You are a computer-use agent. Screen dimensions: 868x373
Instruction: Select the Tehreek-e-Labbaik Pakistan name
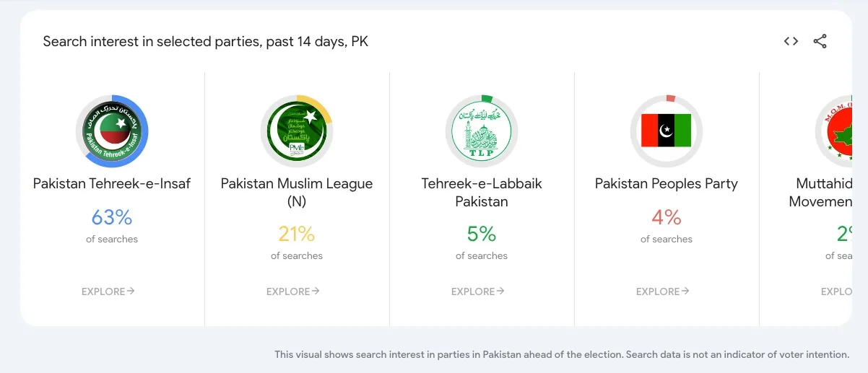tap(482, 193)
